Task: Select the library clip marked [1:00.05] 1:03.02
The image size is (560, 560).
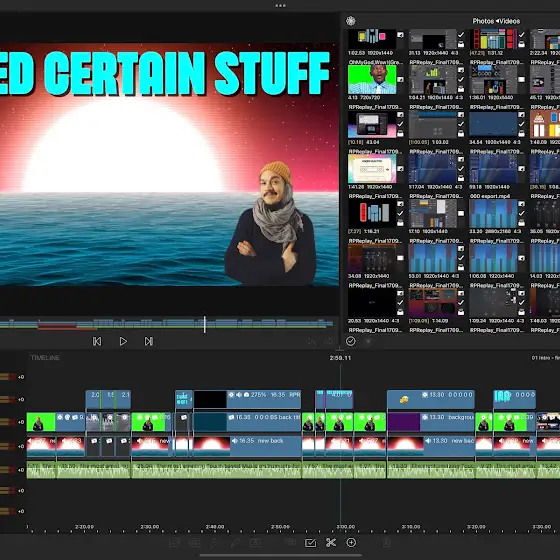Action: (432, 124)
